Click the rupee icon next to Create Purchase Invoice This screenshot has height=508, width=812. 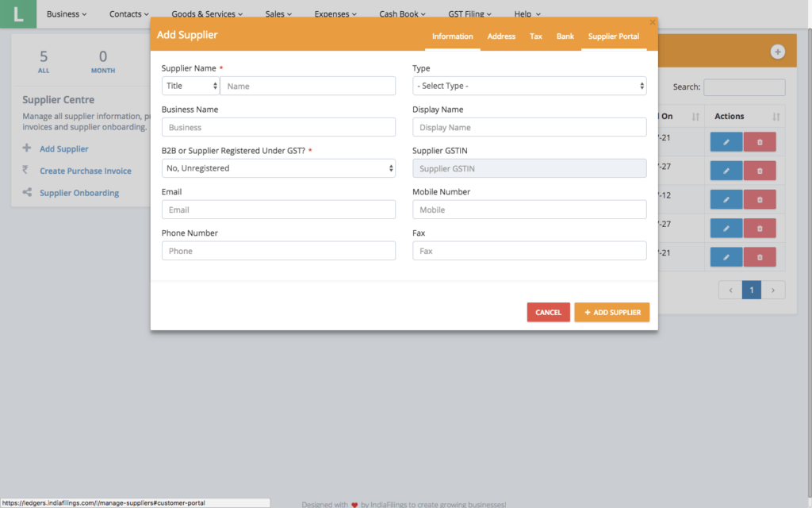pos(27,171)
